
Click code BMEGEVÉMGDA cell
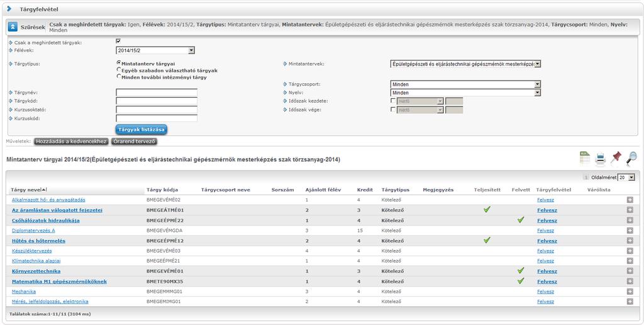click(x=164, y=231)
